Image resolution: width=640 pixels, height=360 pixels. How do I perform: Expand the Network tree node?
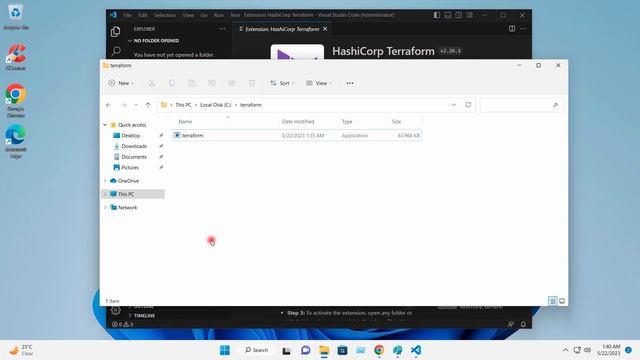pyautogui.click(x=105, y=208)
